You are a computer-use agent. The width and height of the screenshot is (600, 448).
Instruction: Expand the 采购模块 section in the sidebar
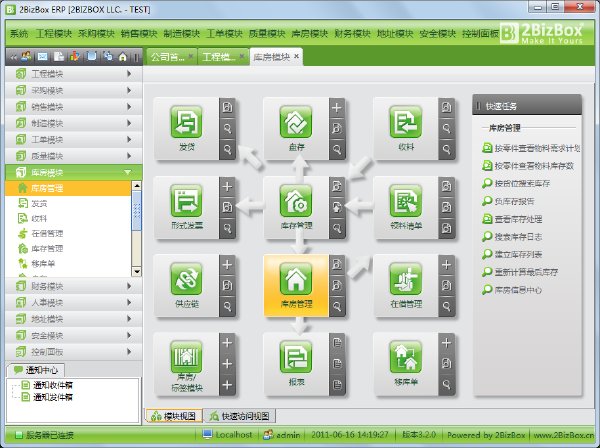(73, 90)
